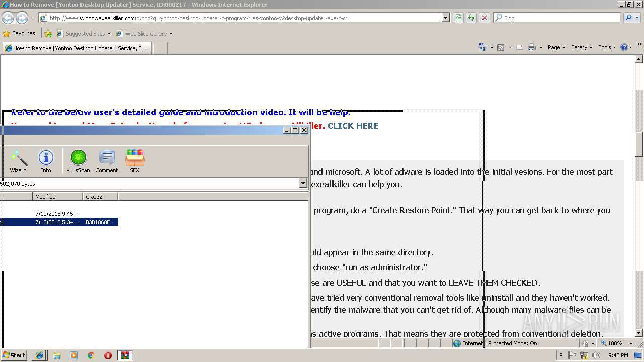Open Web Slice Gallery
The image size is (644, 362).
tap(144, 34)
